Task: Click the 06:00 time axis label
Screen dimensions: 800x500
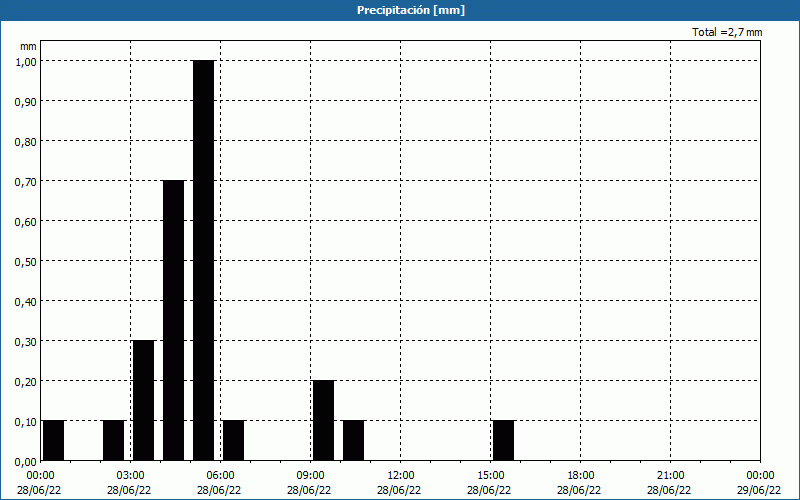Action: coord(220,476)
